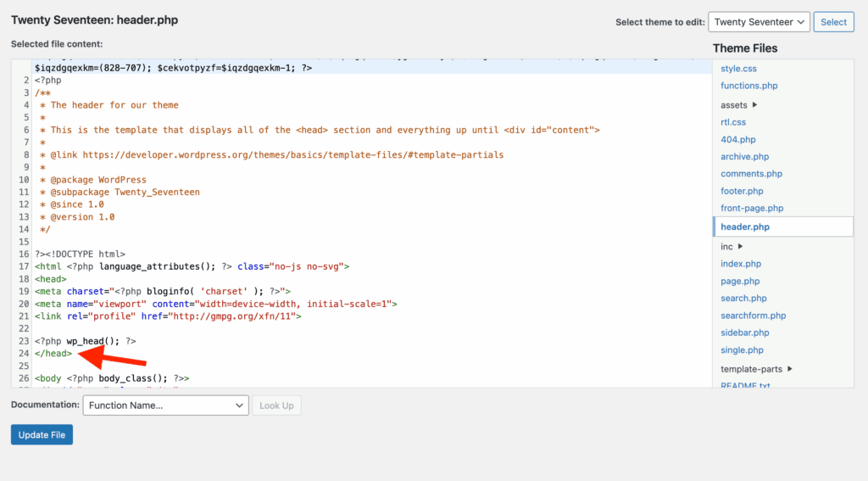Screen dimensions: 868x481
Task: Click the '@package WordPress' comment line
Action: pos(93,180)
